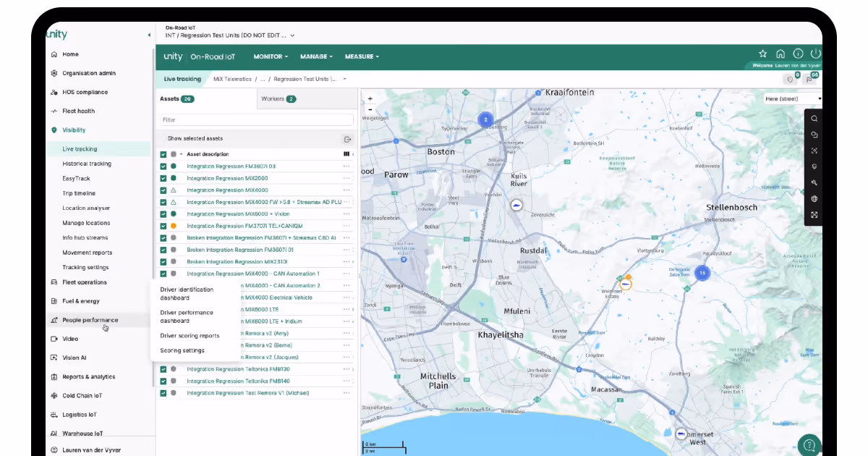Screen dimensions: 868x456
Task: Uncheck Integration Regression MiX2000 checkbox
Action: [163, 178]
